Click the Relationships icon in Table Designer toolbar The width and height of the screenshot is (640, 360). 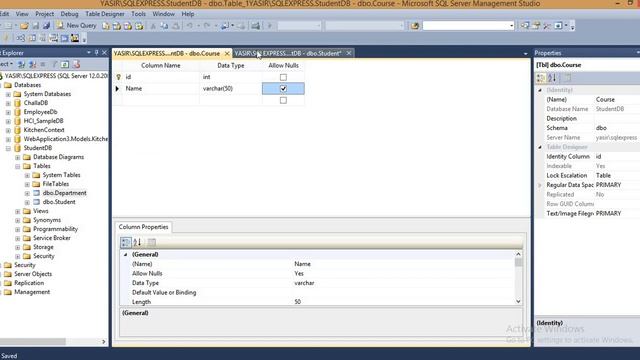(x=20, y=38)
